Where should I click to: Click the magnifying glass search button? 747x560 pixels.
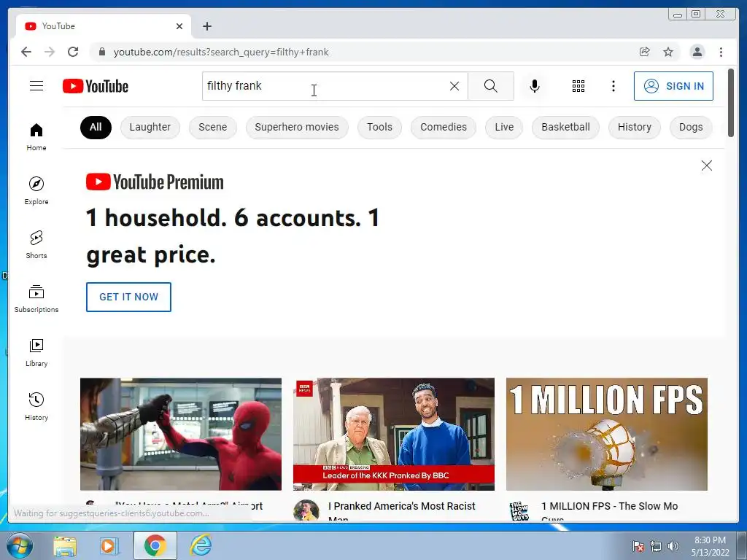491,86
